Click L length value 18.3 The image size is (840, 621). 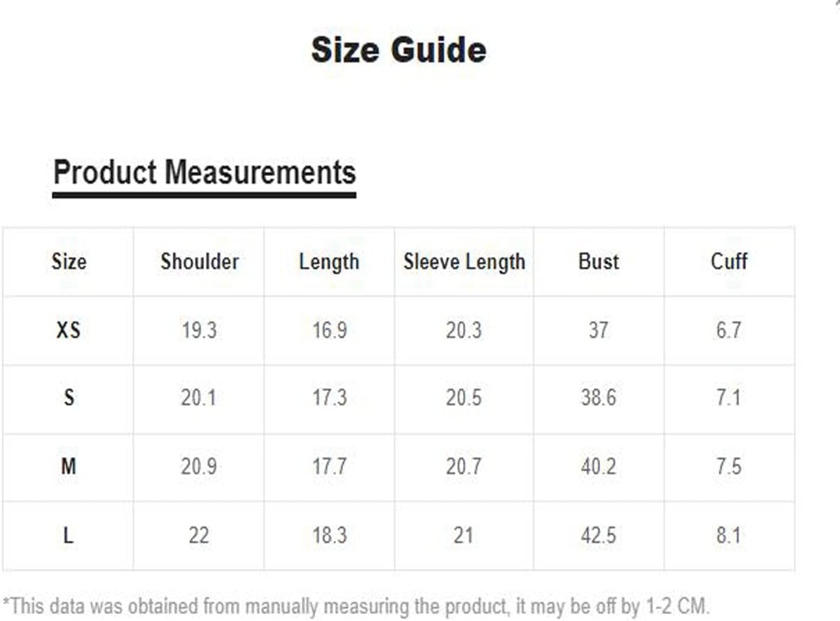(329, 535)
